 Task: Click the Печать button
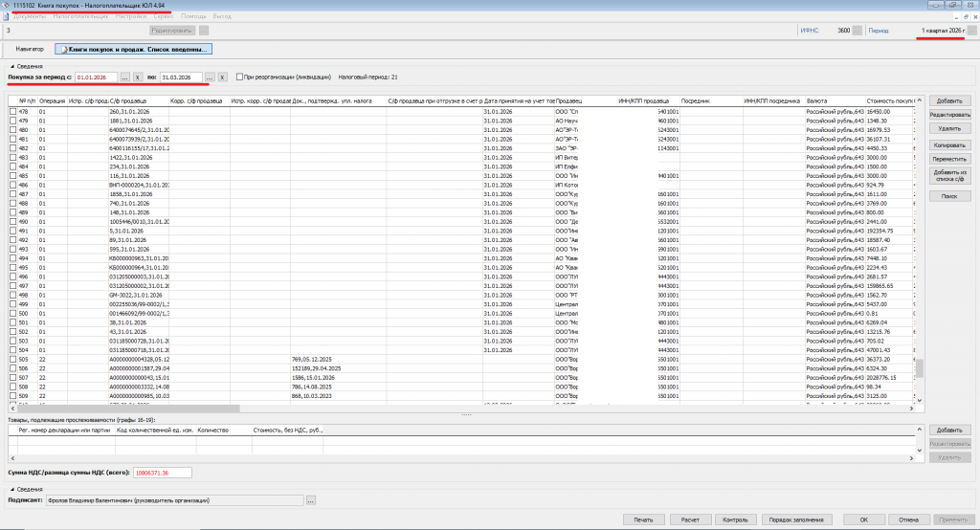[x=644, y=519]
